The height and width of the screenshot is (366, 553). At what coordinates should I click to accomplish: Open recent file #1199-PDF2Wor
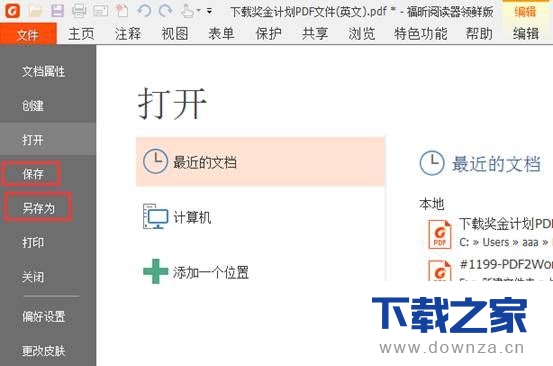click(506, 264)
